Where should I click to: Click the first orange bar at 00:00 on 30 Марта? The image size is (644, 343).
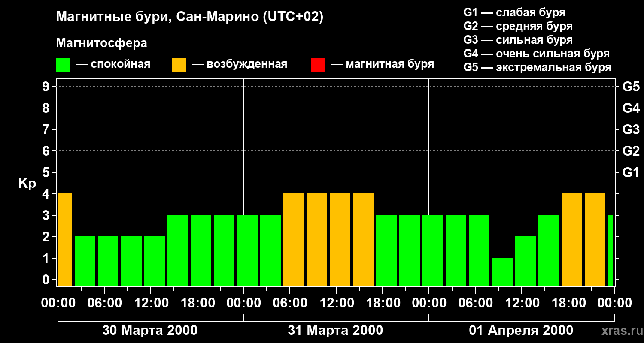tap(65, 240)
